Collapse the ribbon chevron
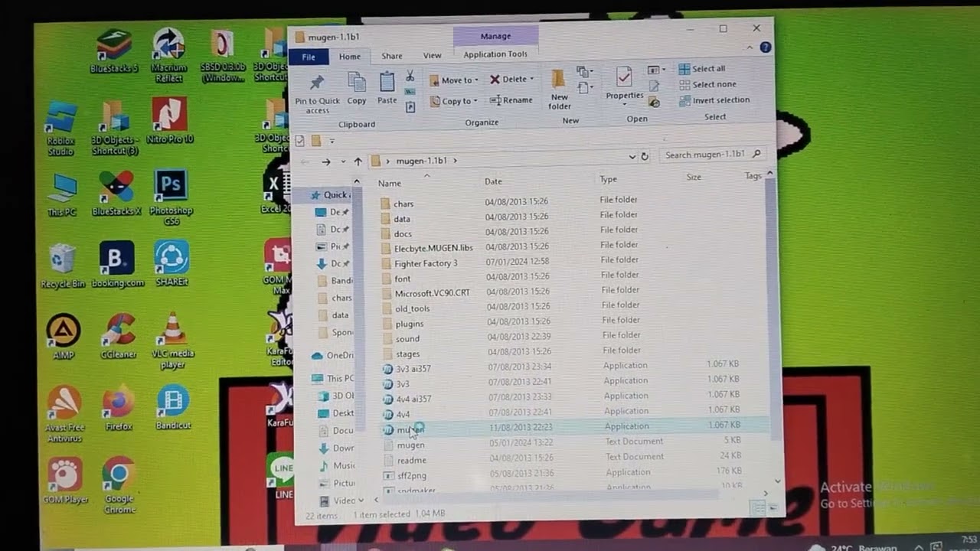Screen dimensions: 980x551 coord(750,47)
